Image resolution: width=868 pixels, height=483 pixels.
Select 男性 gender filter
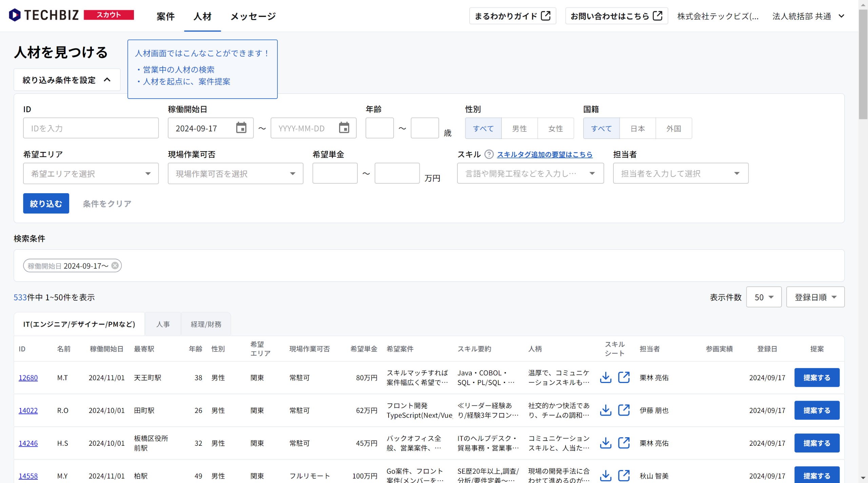pos(519,128)
